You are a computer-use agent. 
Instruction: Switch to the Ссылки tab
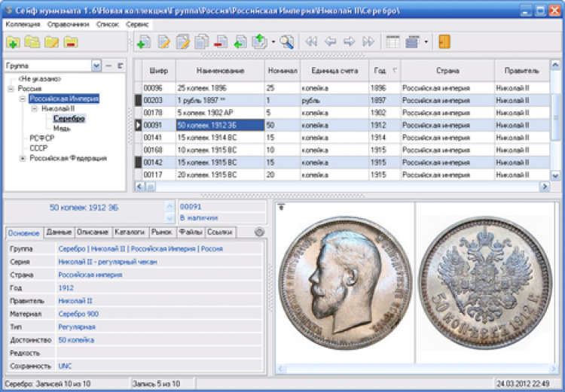coord(220,232)
